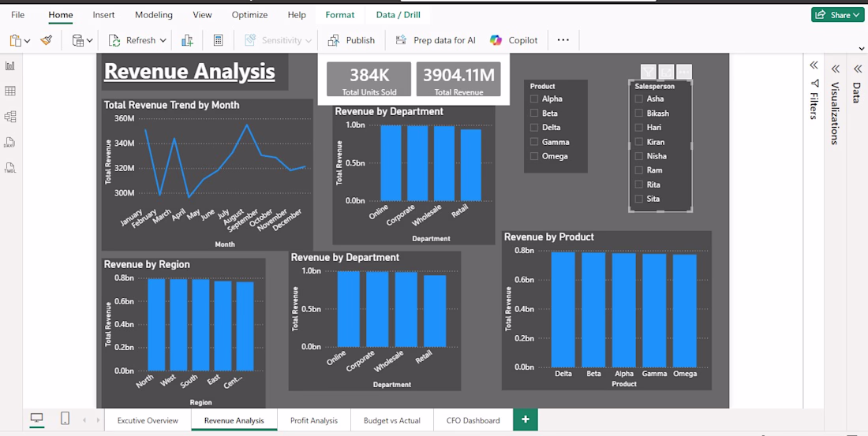The height and width of the screenshot is (436, 868).
Task: Check the Rita salesperson checkbox
Action: pos(639,184)
